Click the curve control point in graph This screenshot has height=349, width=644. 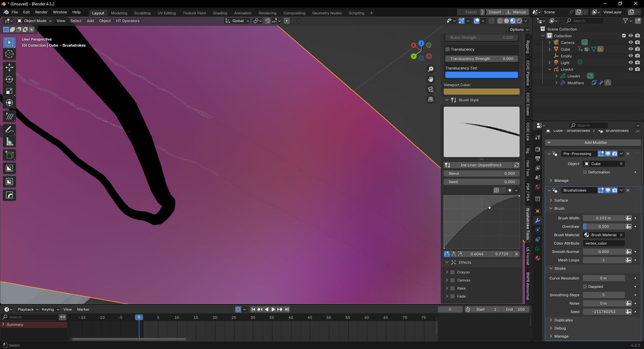click(489, 207)
